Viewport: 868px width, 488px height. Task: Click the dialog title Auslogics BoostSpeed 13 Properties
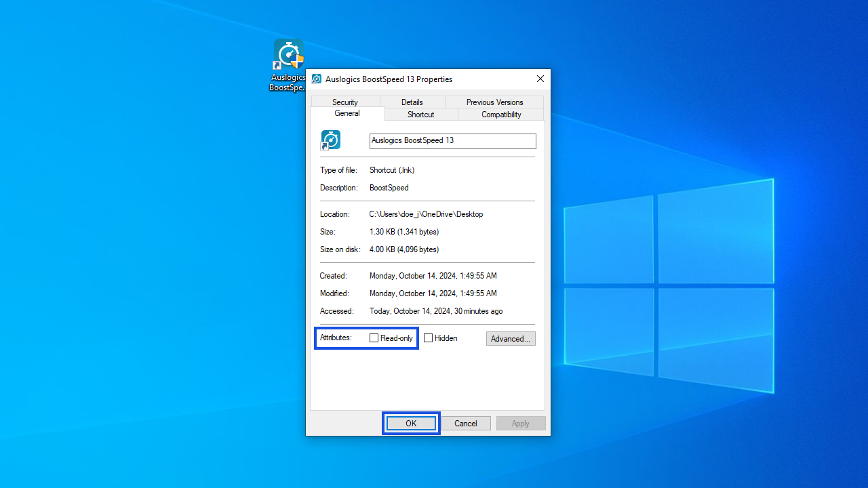[389, 79]
